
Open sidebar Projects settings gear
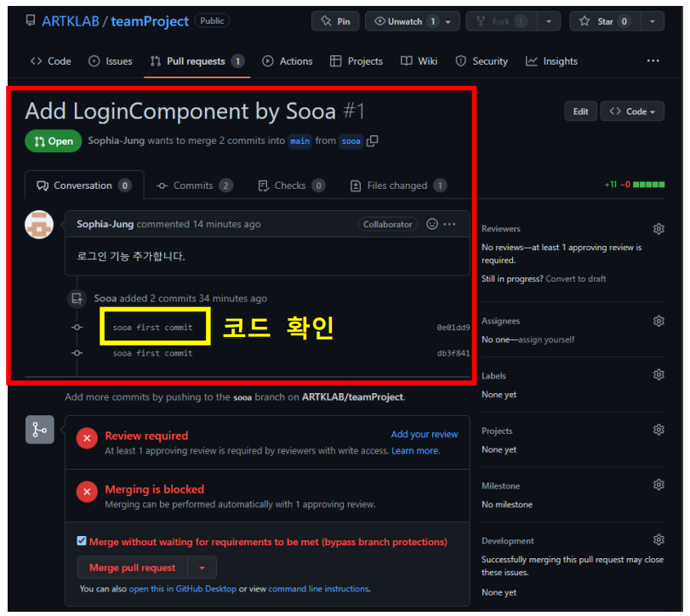(659, 430)
